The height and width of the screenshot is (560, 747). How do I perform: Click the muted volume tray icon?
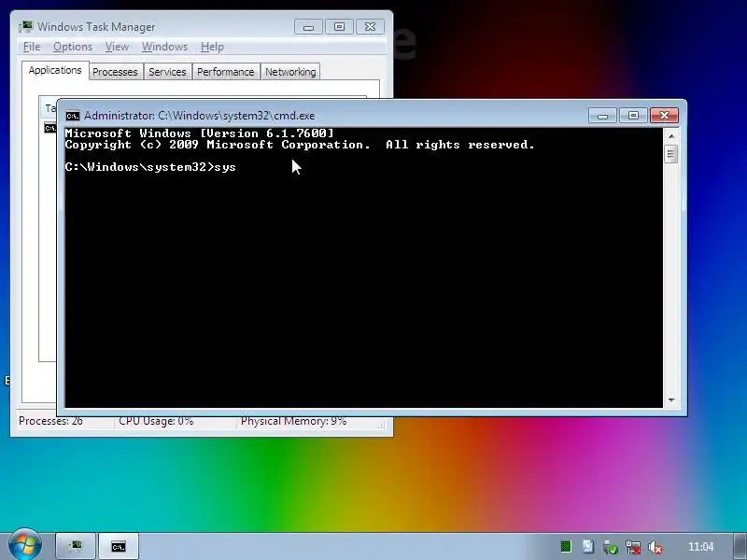pos(655,547)
